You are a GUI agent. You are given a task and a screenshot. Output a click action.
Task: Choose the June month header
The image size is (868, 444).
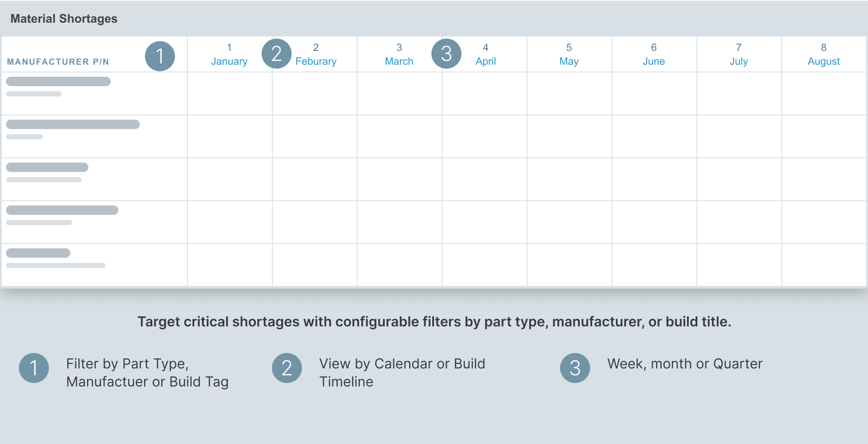coord(654,54)
